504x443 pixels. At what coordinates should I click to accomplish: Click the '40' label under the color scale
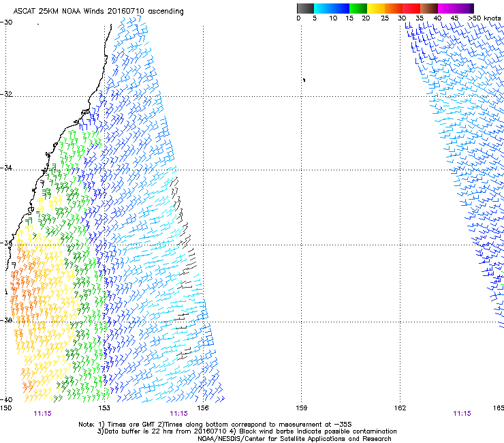pos(437,18)
